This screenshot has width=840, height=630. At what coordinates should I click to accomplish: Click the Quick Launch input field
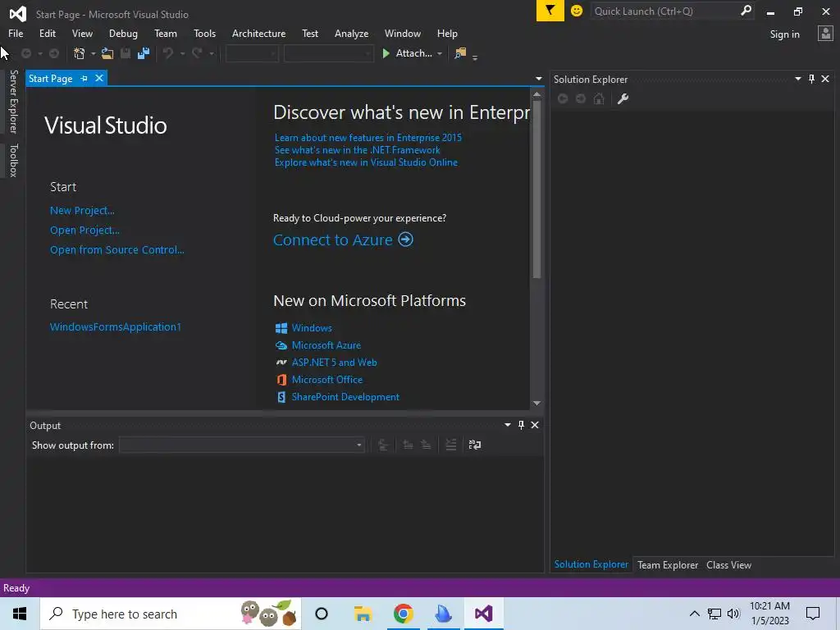(664, 11)
